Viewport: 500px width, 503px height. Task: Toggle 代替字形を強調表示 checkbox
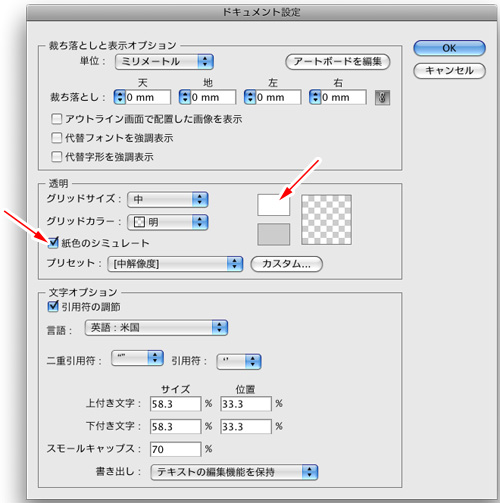[x=56, y=157]
